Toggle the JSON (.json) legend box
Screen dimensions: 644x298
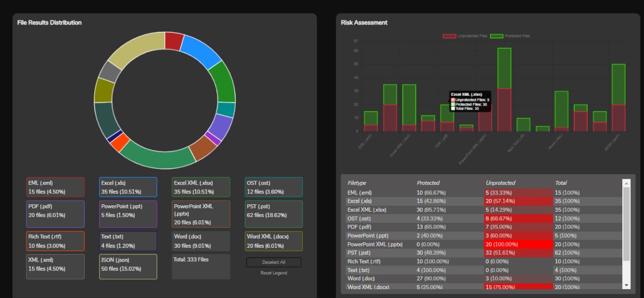click(128, 267)
